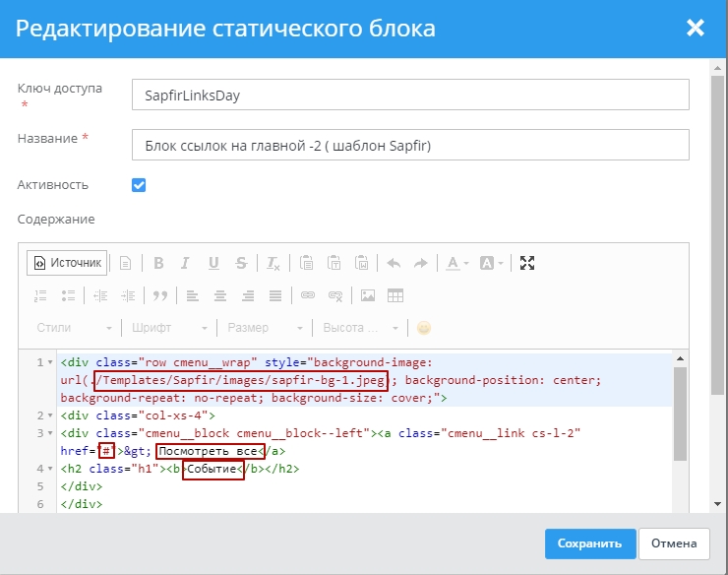This screenshot has height=575, width=728.
Task: Toggle bold formatting in editor toolbar
Action: pos(157,263)
